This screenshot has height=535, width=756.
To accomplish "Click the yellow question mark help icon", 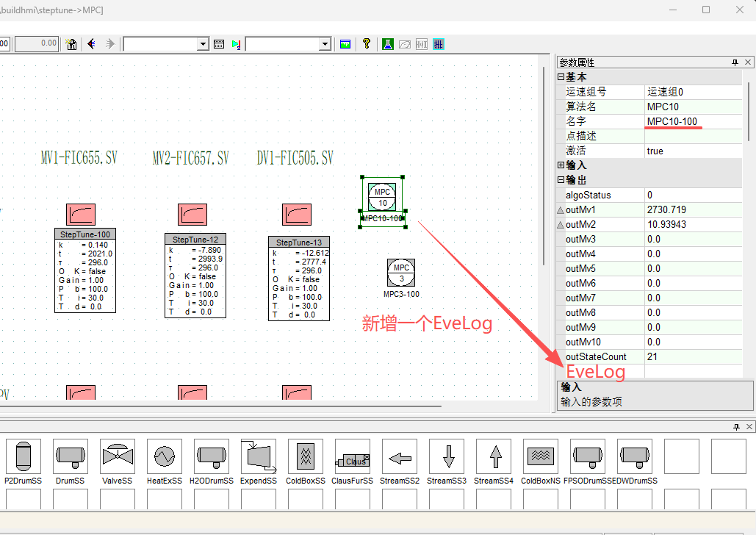I will point(366,44).
